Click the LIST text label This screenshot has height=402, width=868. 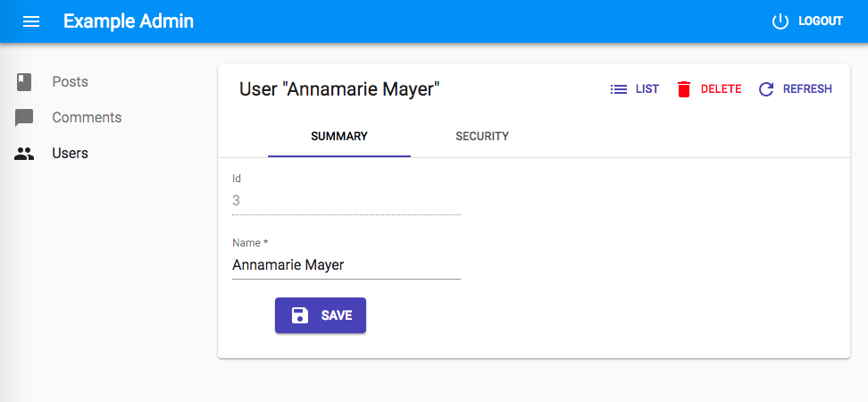point(647,89)
